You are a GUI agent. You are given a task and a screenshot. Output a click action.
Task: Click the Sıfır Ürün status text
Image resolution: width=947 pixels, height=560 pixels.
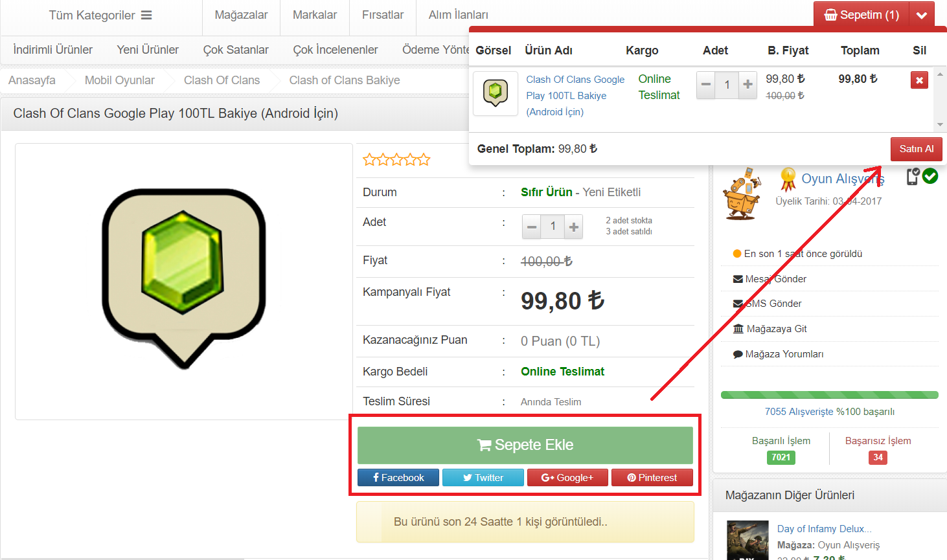(x=547, y=192)
